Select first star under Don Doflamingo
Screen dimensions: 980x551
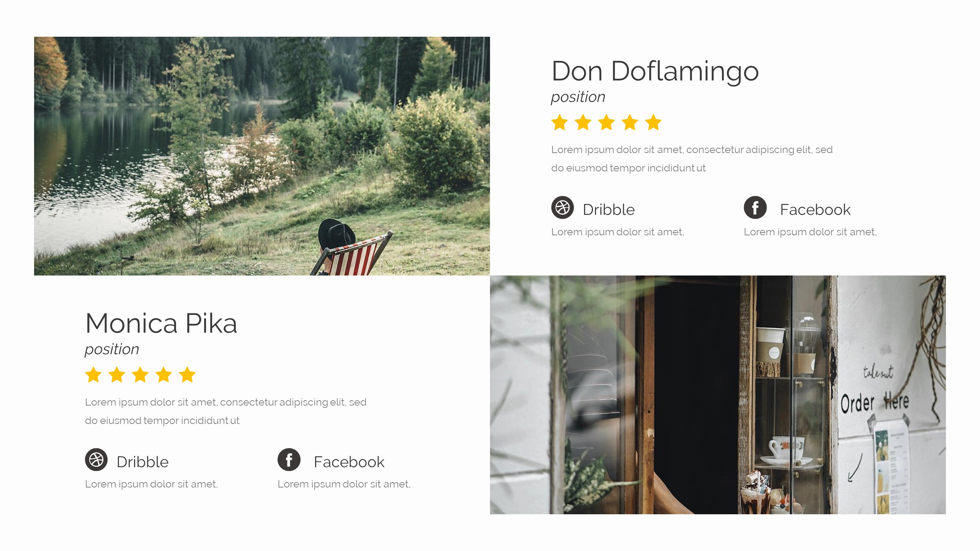560,122
